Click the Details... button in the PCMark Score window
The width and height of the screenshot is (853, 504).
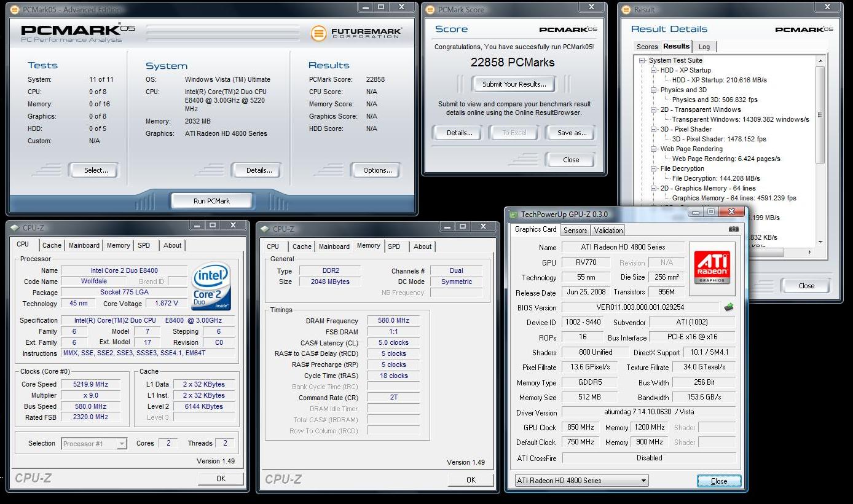pyautogui.click(x=459, y=133)
